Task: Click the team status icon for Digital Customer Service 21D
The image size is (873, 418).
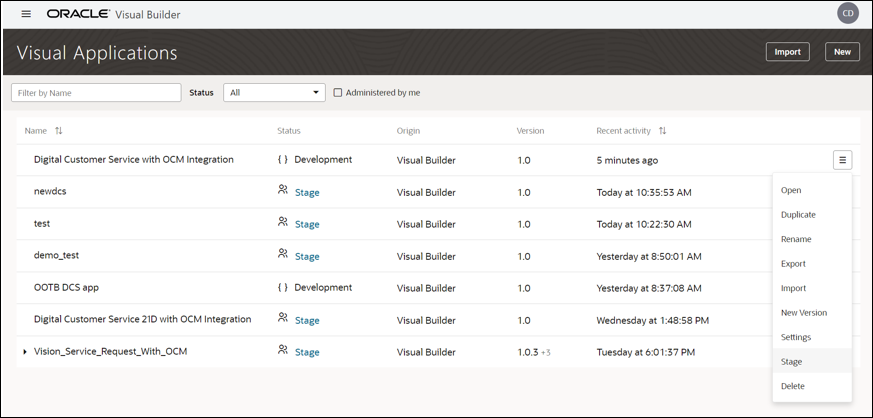Action: 282,318
